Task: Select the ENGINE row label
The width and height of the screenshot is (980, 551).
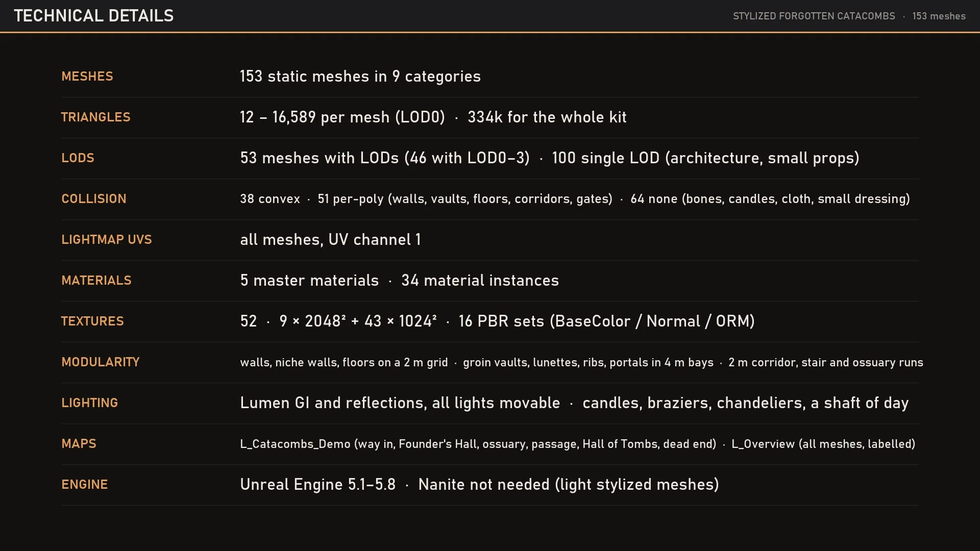Action: click(x=85, y=485)
